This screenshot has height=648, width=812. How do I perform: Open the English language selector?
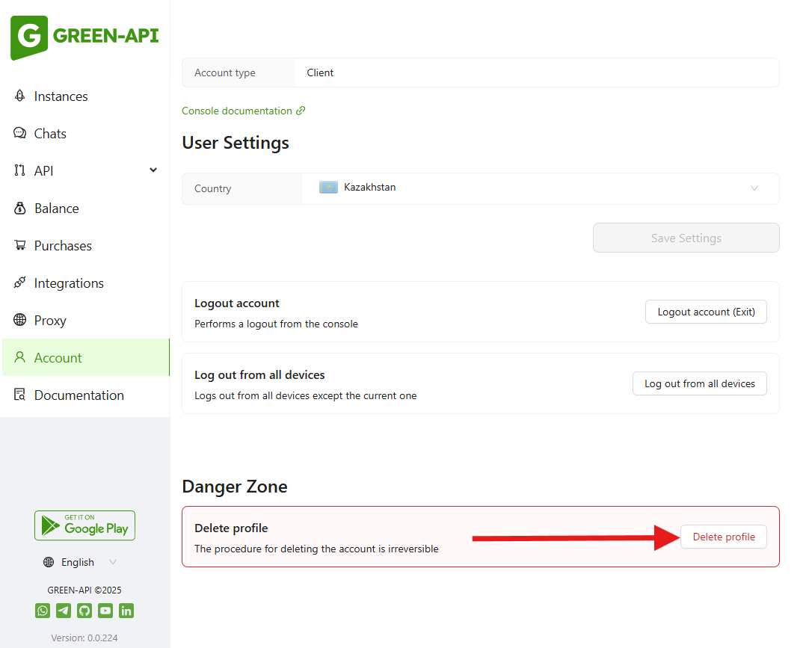point(80,562)
